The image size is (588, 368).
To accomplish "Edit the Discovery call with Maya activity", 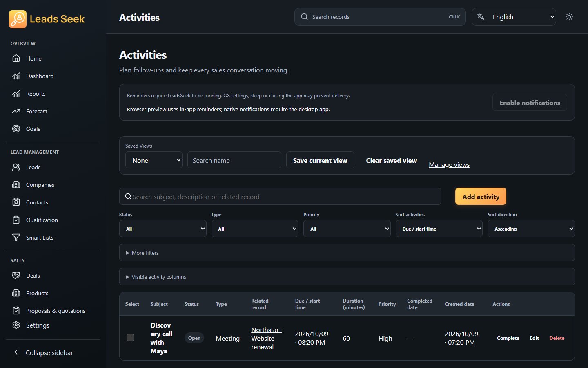I will coord(534,338).
